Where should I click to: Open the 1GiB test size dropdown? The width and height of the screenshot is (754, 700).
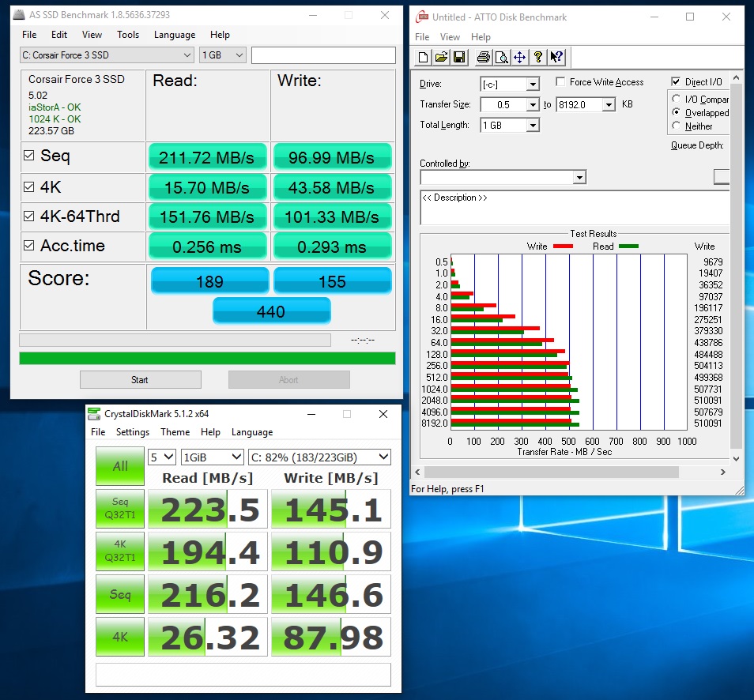coord(212,457)
